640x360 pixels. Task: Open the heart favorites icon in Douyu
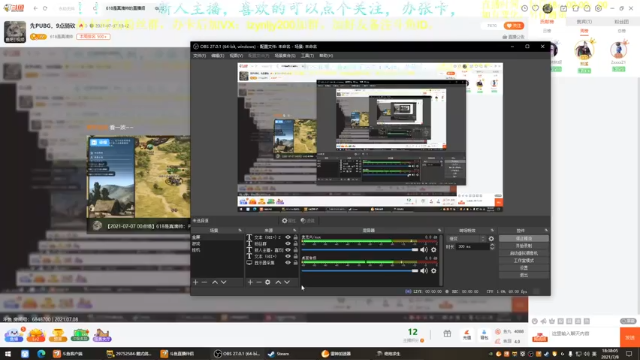coord(535,8)
